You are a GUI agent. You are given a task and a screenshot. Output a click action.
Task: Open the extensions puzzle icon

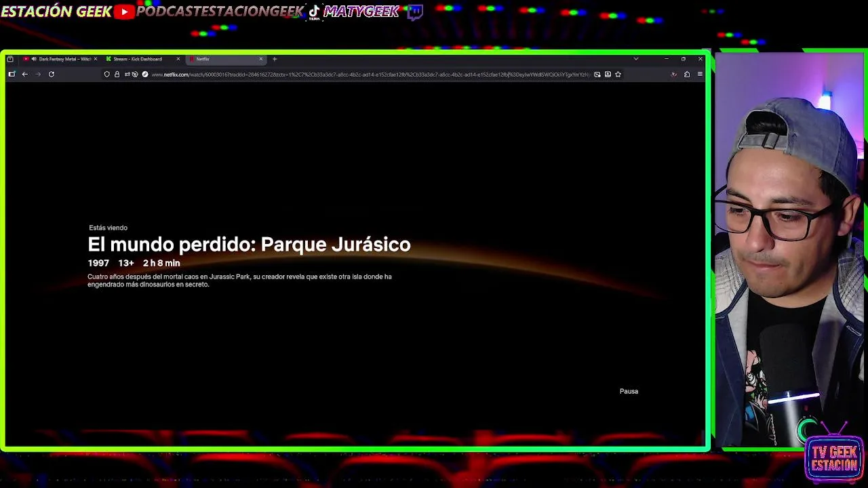(687, 75)
